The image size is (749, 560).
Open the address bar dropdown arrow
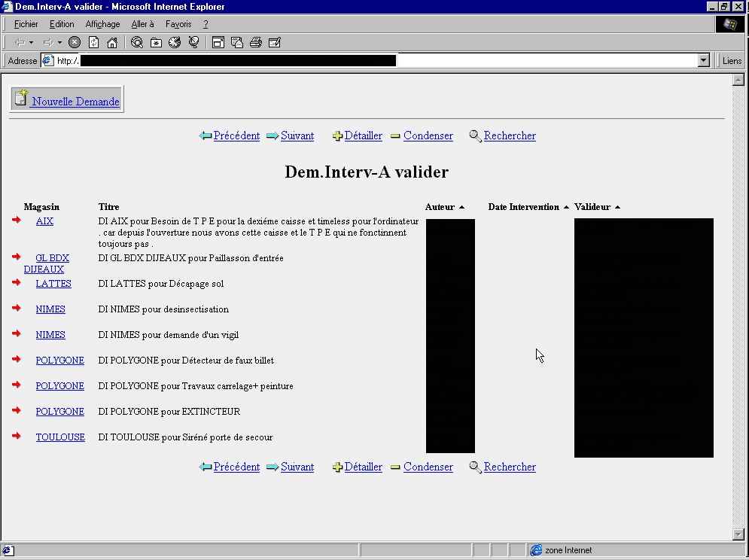703,61
